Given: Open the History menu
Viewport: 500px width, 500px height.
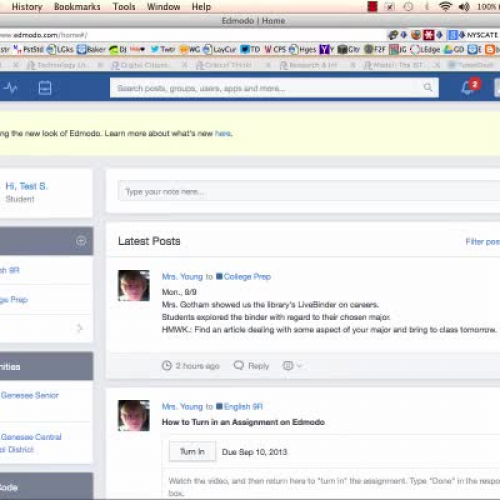Looking at the screenshot, I should [27, 7].
